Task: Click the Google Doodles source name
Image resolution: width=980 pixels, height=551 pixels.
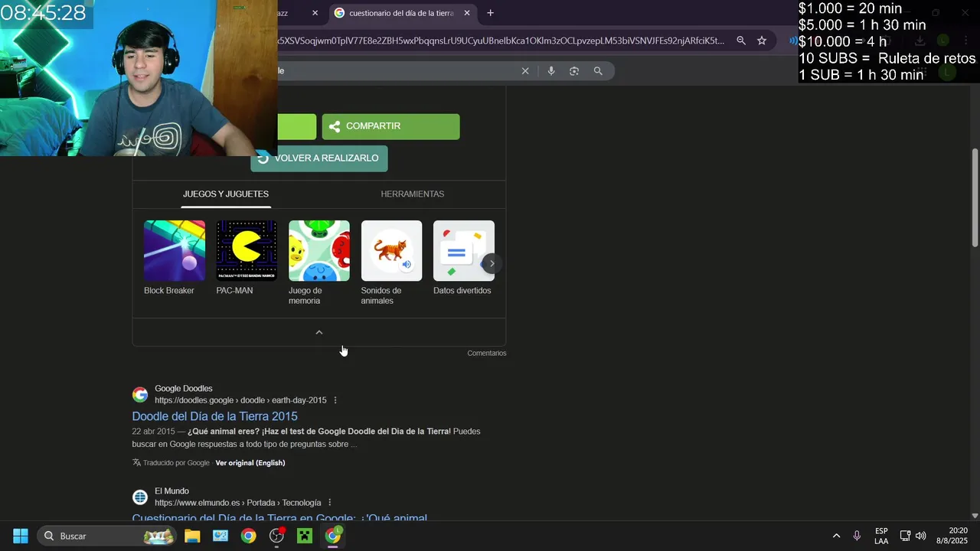Action: (x=184, y=389)
